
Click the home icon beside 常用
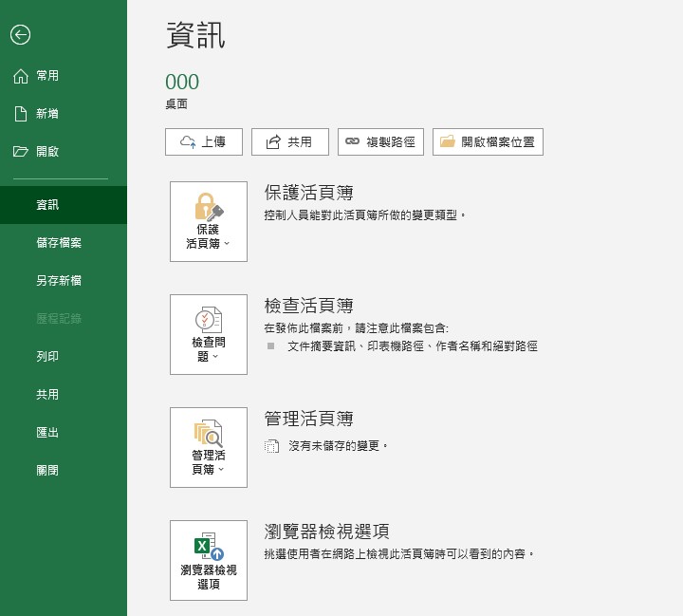pyautogui.click(x=21, y=76)
